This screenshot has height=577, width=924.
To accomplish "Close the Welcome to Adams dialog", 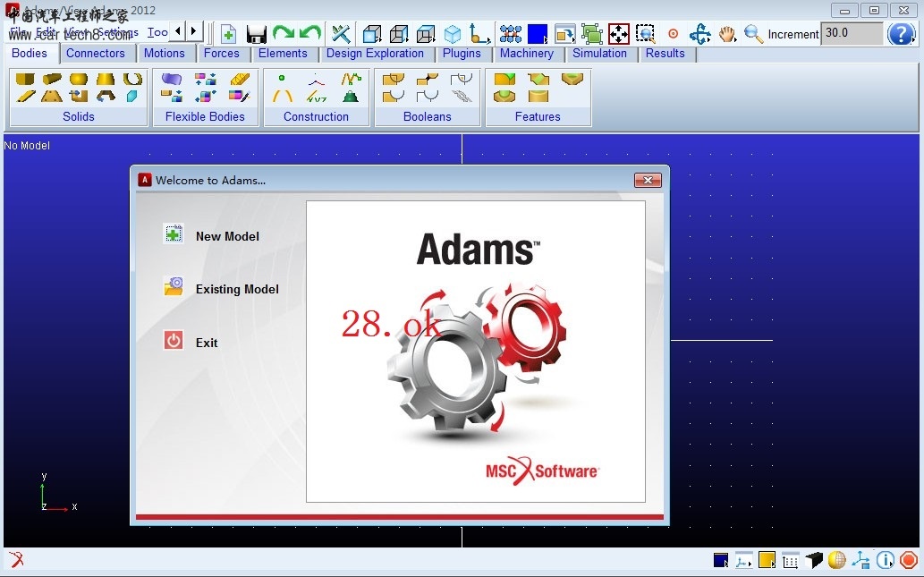I will (x=648, y=181).
